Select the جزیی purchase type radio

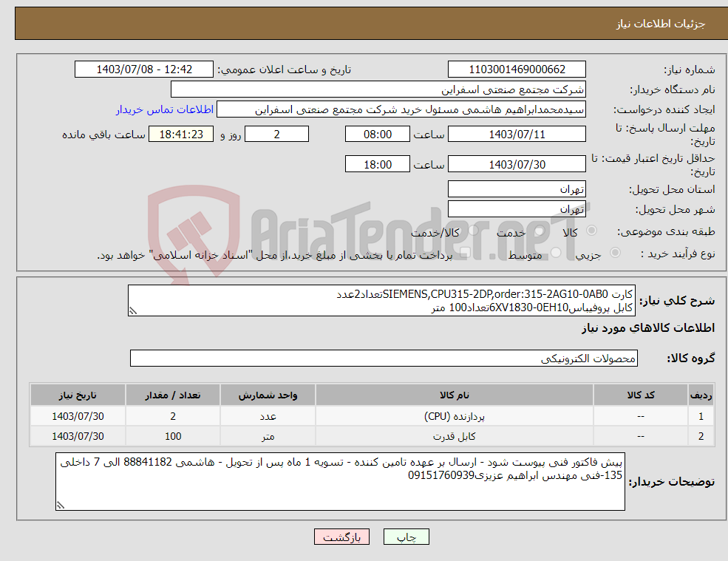click(x=615, y=253)
